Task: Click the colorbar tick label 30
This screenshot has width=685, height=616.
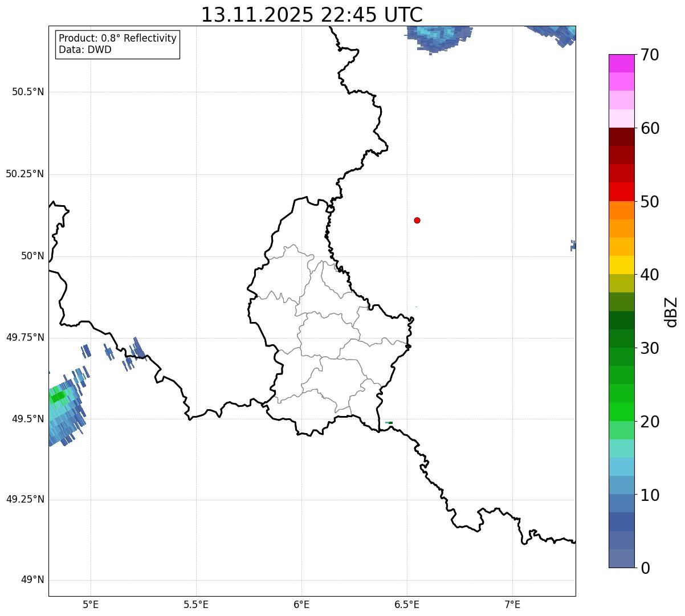Action: (x=650, y=348)
